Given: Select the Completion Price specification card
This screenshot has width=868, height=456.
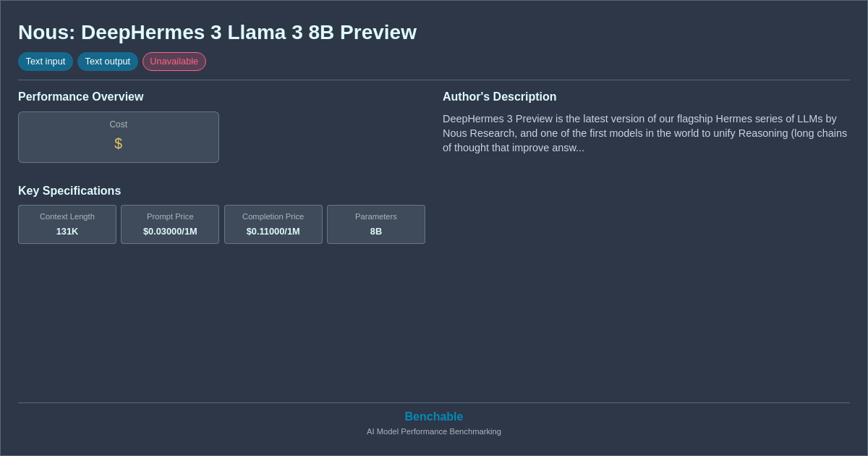Looking at the screenshot, I should click(273, 224).
